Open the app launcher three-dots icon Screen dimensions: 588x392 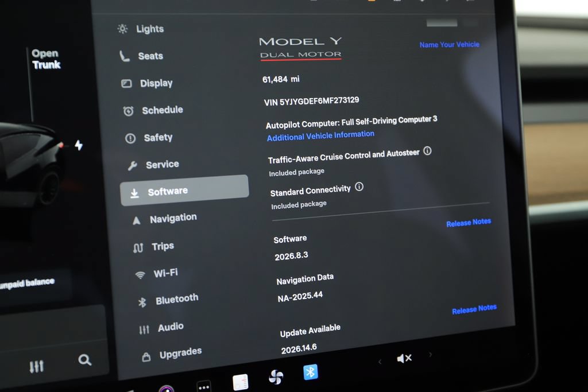204,387
